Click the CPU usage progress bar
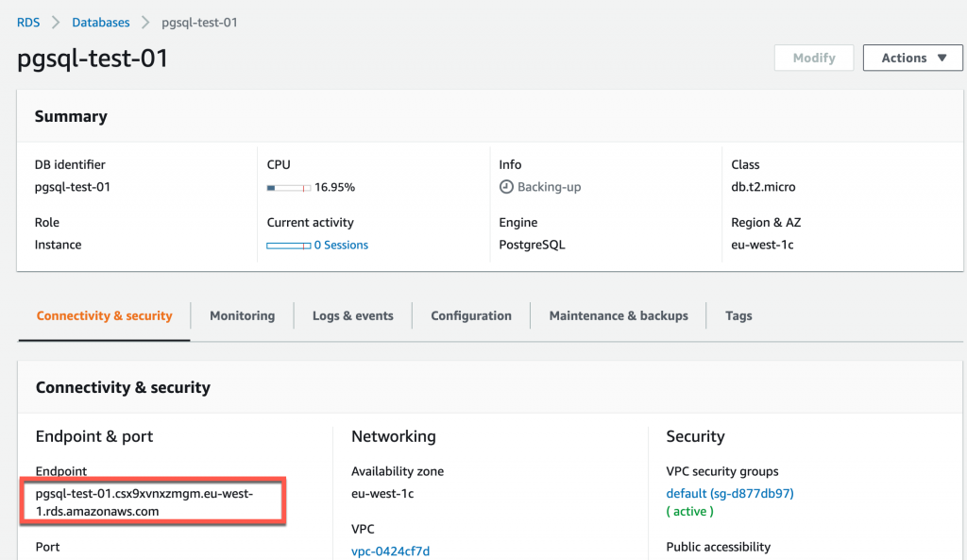Screen dimensions: 967x560 click(288, 188)
